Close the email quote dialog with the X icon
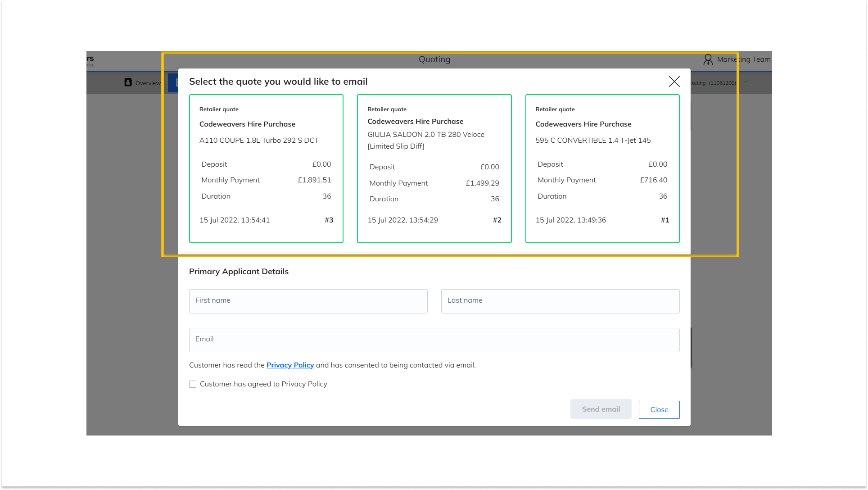868x490 pixels. pyautogui.click(x=674, y=82)
